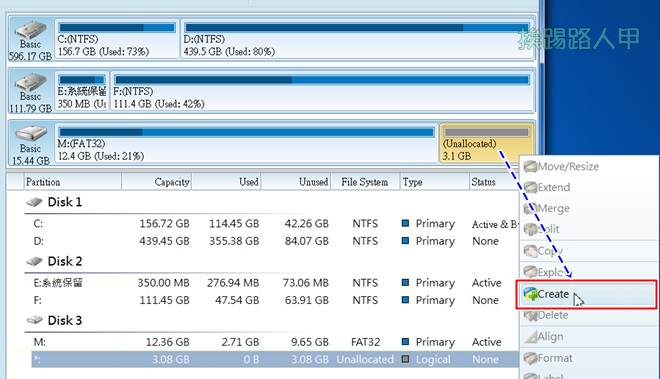Sort by the Used column header

coord(226,182)
